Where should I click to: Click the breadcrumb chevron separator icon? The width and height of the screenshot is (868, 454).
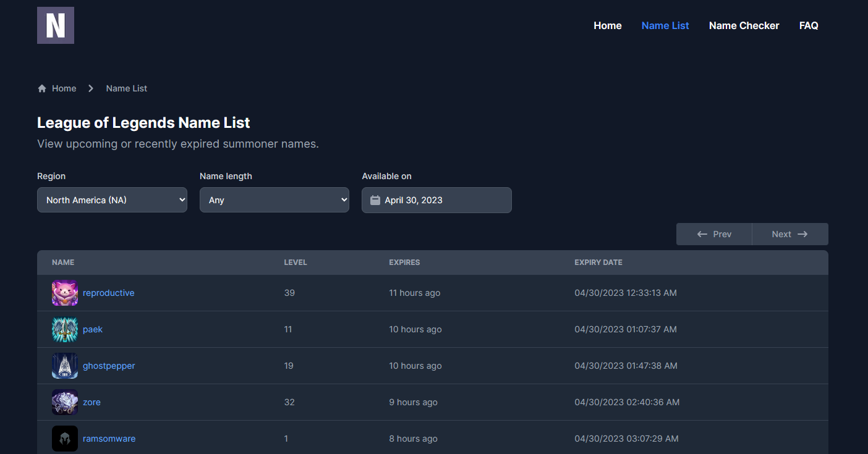click(91, 88)
